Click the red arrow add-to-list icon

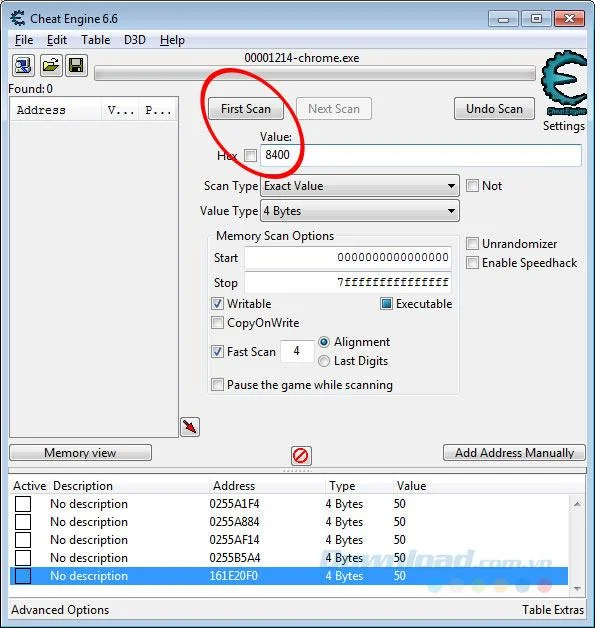coord(190,427)
